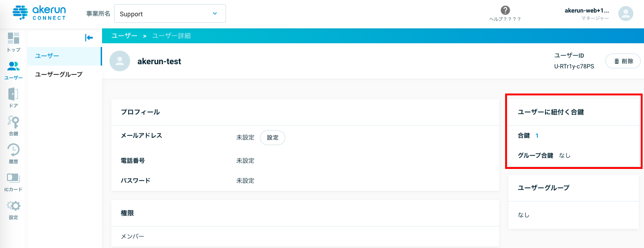Screen dimensions: 644x248
Task: Click the 削除 delete button
Action: 623,61
